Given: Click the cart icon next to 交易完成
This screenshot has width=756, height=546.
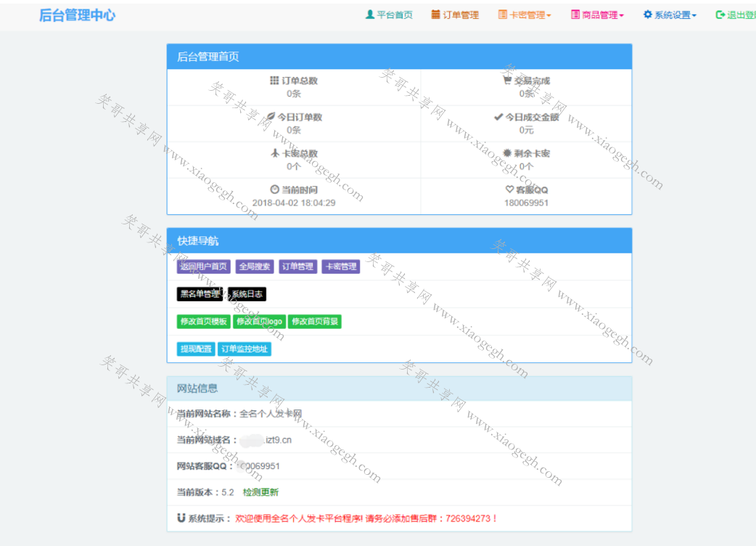Looking at the screenshot, I should [507, 80].
